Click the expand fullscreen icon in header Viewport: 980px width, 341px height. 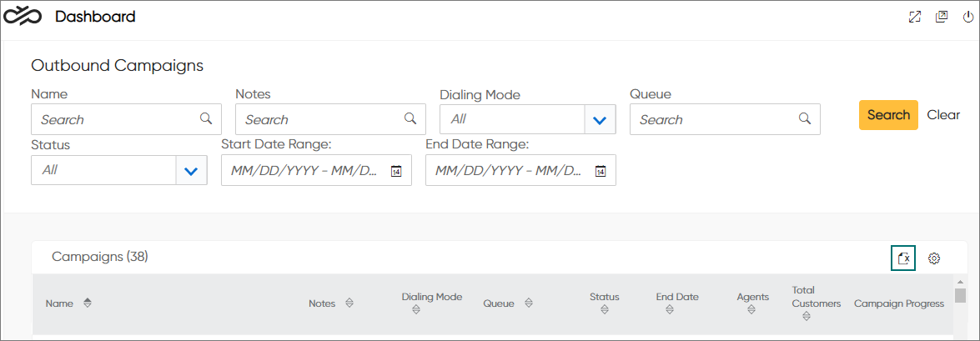pyautogui.click(x=915, y=17)
